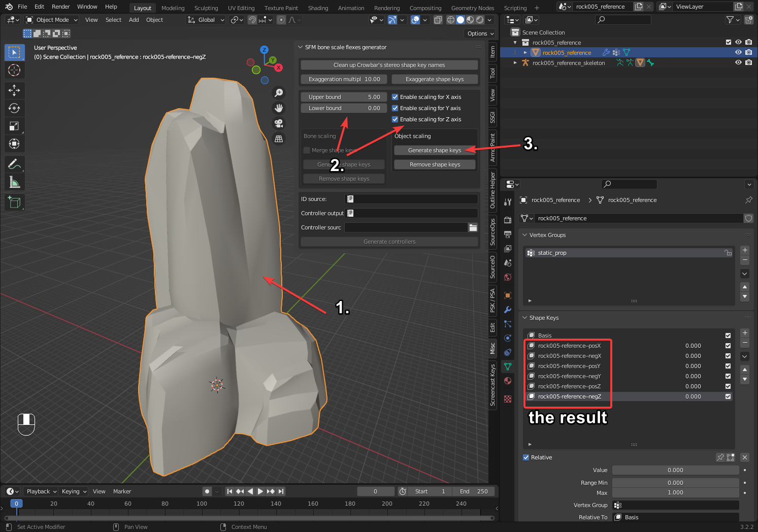Click Exaggerate shape keys button
Viewport: 758px width, 532px height.
(435, 79)
